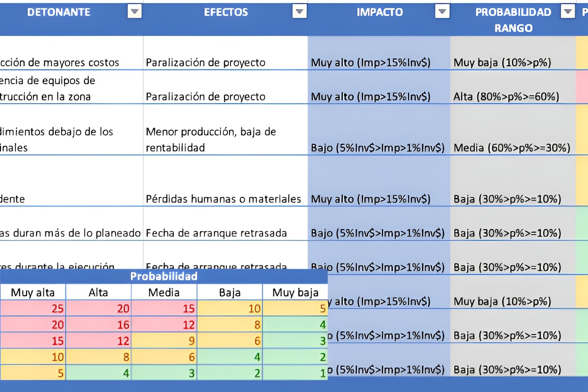Click the yellow matrix cell showing 9
The image size is (588, 392).
164,341
